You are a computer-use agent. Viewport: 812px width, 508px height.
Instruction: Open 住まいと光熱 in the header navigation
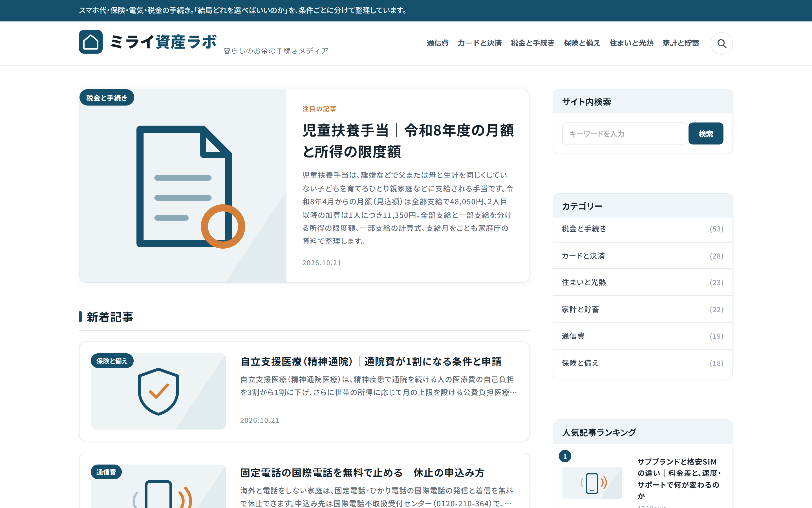pos(631,43)
